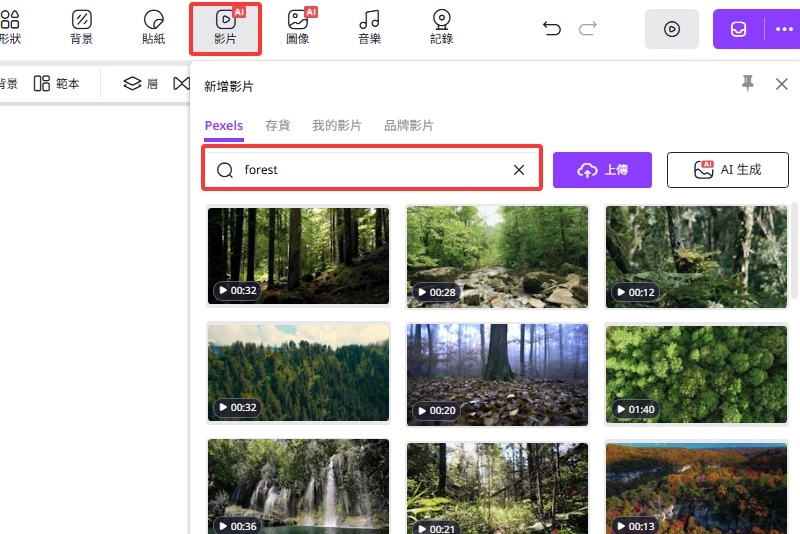Select the 00:12 mossy trees video
The width and height of the screenshot is (800, 534).
tap(696, 257)
